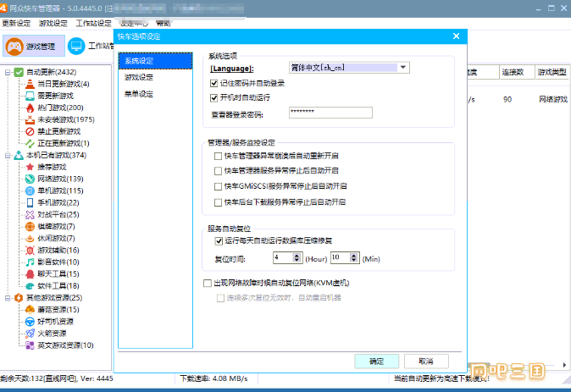Click the Hour value field
The image size is (571, 392).
[x=283, y=257]
